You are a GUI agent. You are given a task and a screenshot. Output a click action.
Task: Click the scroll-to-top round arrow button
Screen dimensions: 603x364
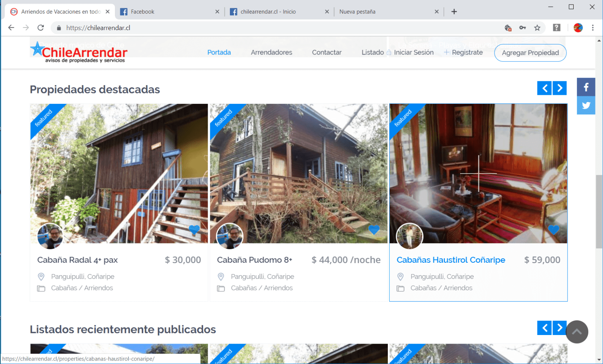[577, 332]
